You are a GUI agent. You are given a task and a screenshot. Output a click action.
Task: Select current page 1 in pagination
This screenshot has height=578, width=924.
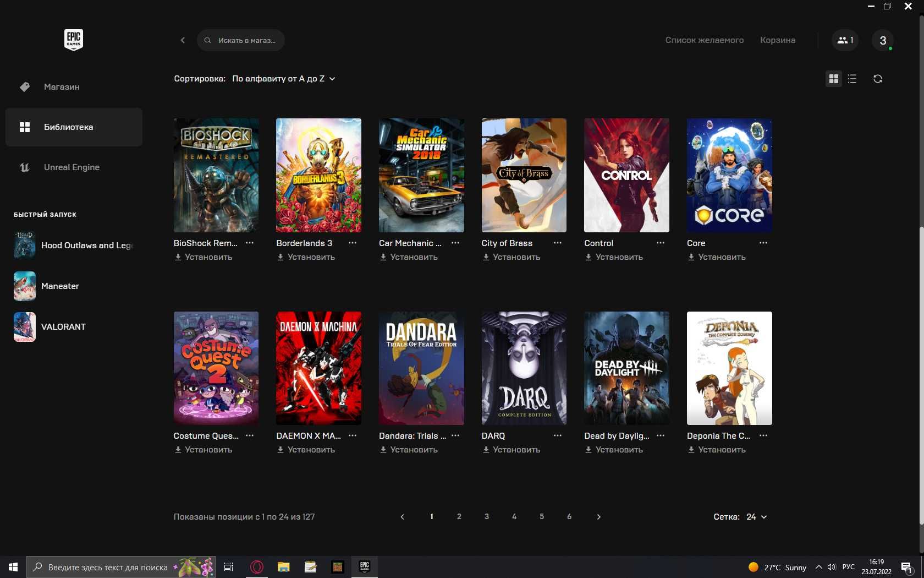(x=432, y=517)
